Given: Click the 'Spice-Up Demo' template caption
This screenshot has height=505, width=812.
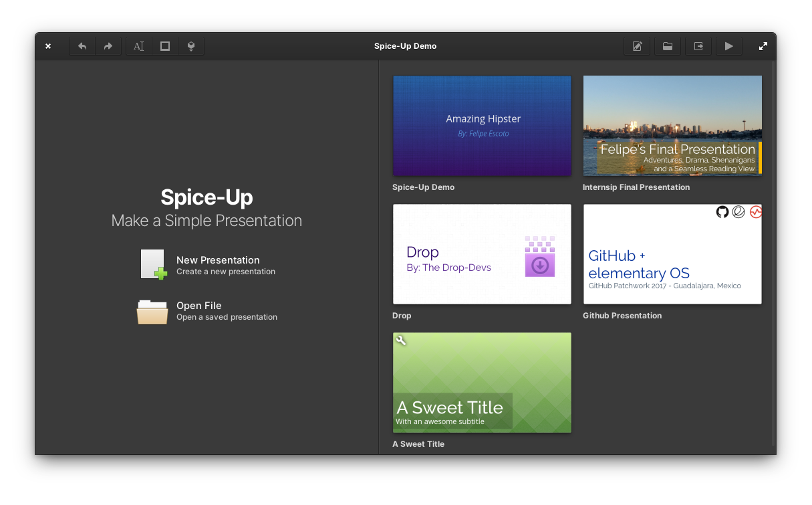Looking at the screenshot, I should [424, 187].
